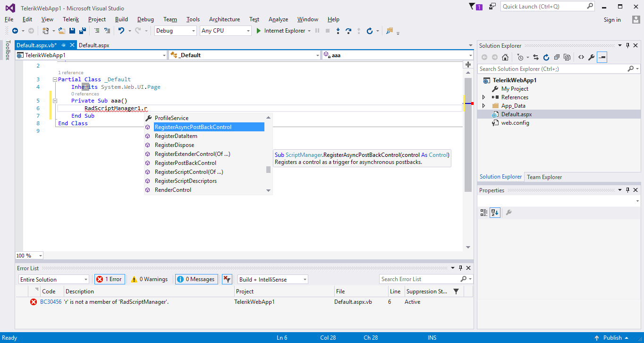Toggle the Preview Selected Items button
The image size is (644, 343).
tap(602, 57)
